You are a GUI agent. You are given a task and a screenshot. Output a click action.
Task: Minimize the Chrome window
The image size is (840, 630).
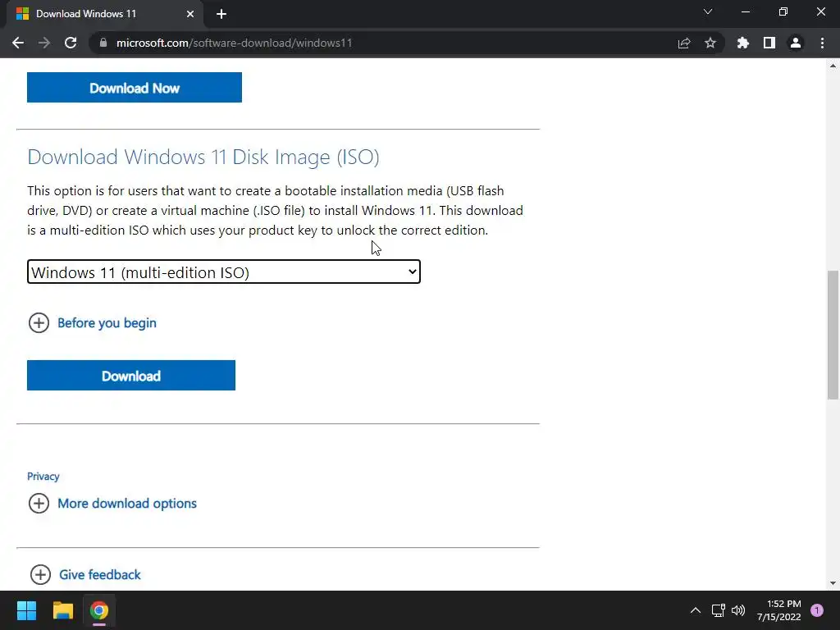pyautogui.click(x=746, y=11)
